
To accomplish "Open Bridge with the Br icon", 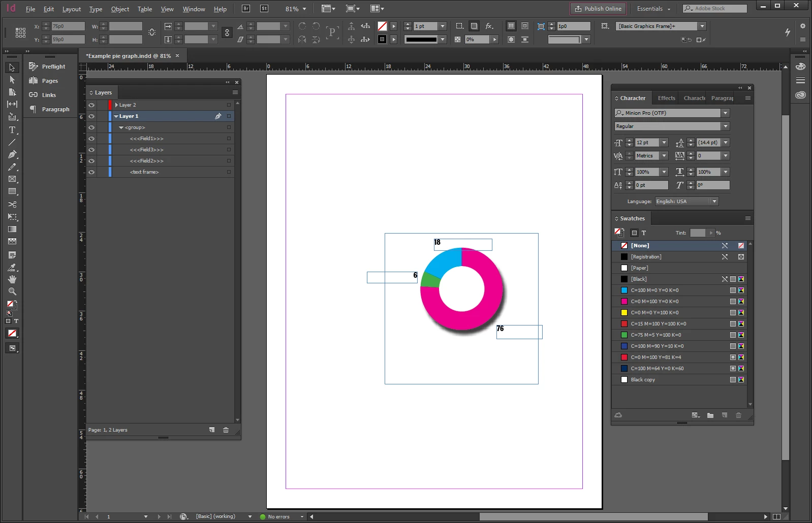I will pyautogui.click(x=246, y=9).
